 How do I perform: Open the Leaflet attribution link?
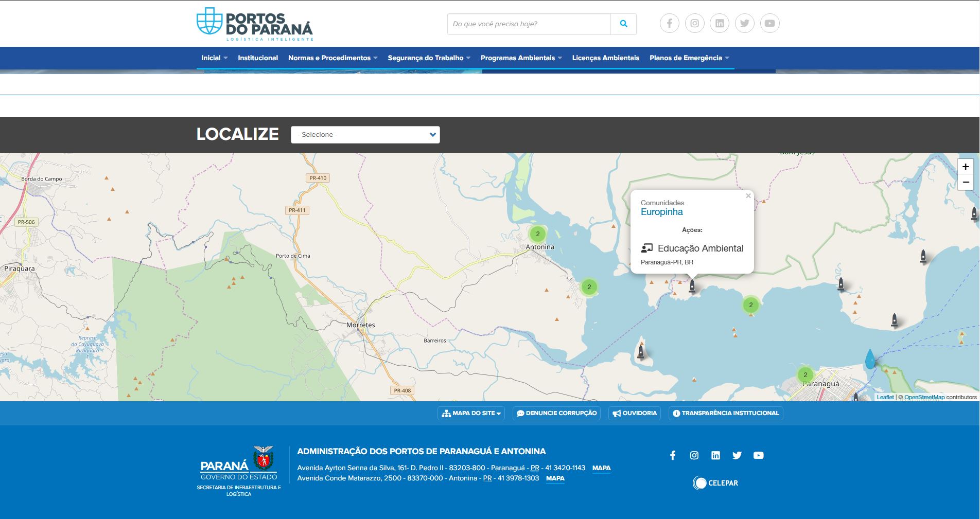pos(885,397)
